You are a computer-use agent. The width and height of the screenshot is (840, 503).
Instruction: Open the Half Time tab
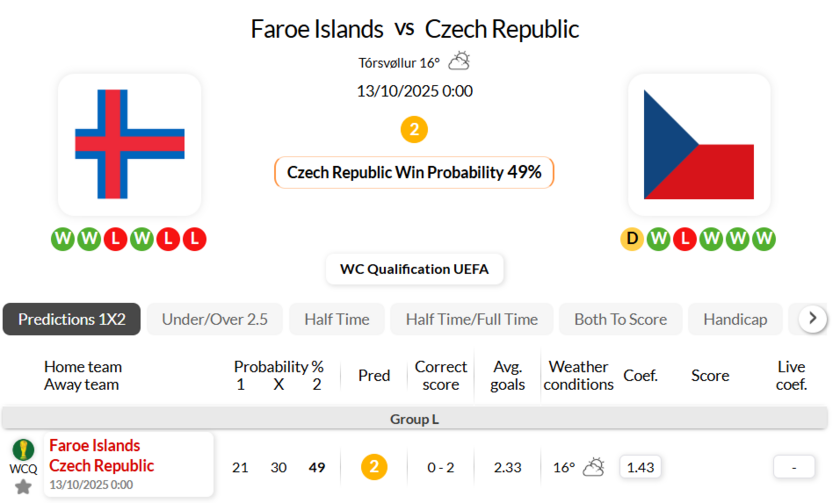tap(336, 319)
